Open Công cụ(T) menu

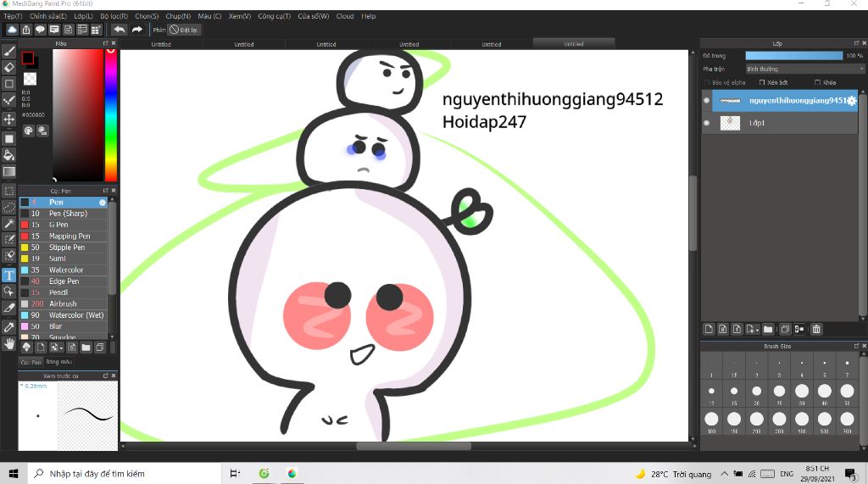point(274,16)
